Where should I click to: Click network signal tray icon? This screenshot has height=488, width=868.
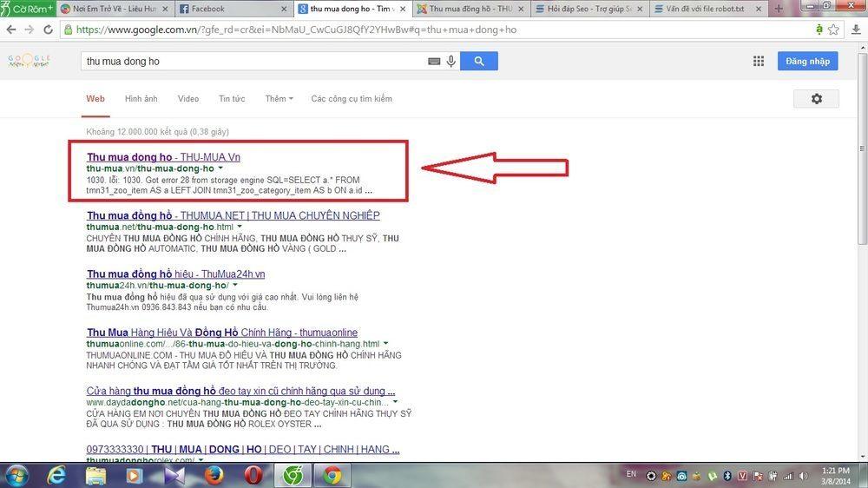pos(788,476)
